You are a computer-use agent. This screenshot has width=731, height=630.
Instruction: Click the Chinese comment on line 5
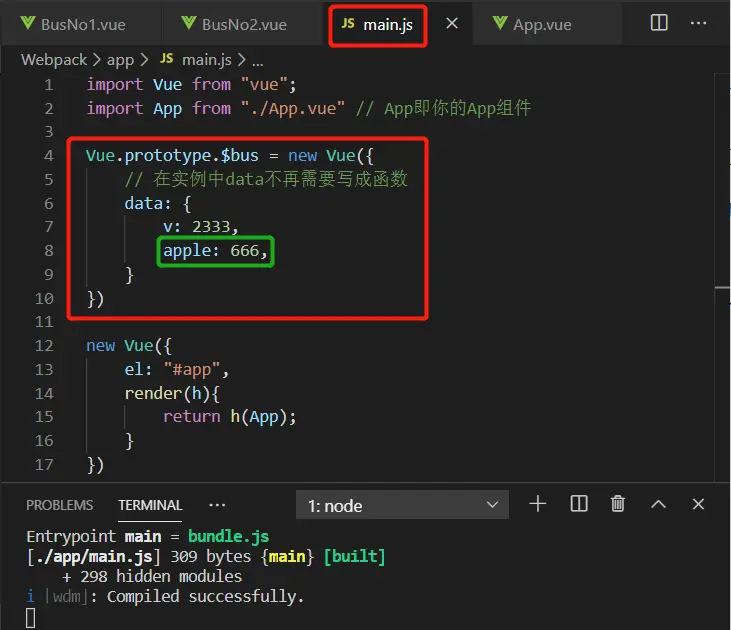pos(266,179)
